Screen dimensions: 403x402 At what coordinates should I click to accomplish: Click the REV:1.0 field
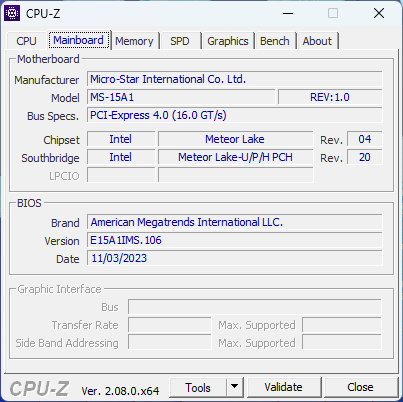(330, 97)
